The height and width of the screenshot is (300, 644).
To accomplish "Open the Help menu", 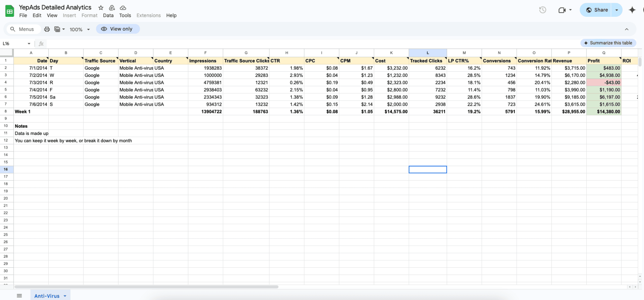I will tap(171, 15).
